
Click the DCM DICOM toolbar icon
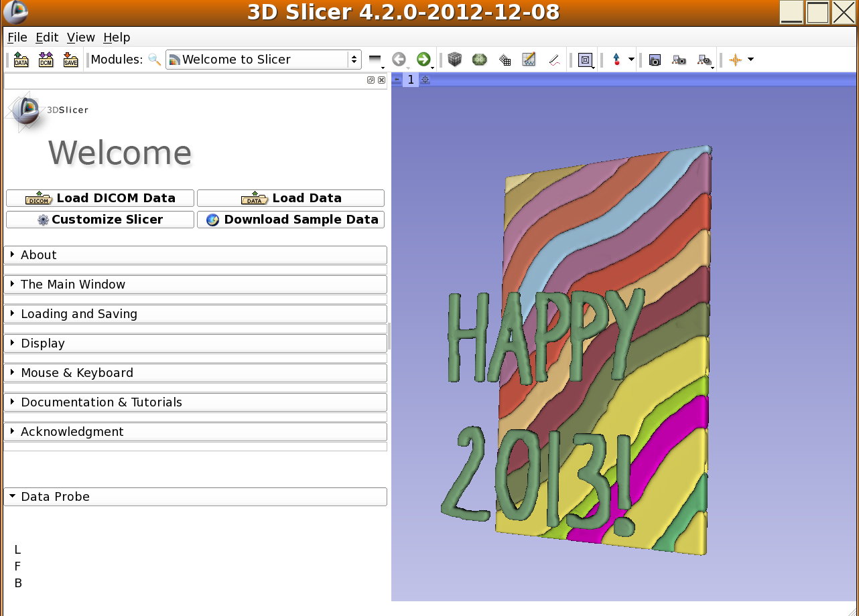click(x=46, y=60)
